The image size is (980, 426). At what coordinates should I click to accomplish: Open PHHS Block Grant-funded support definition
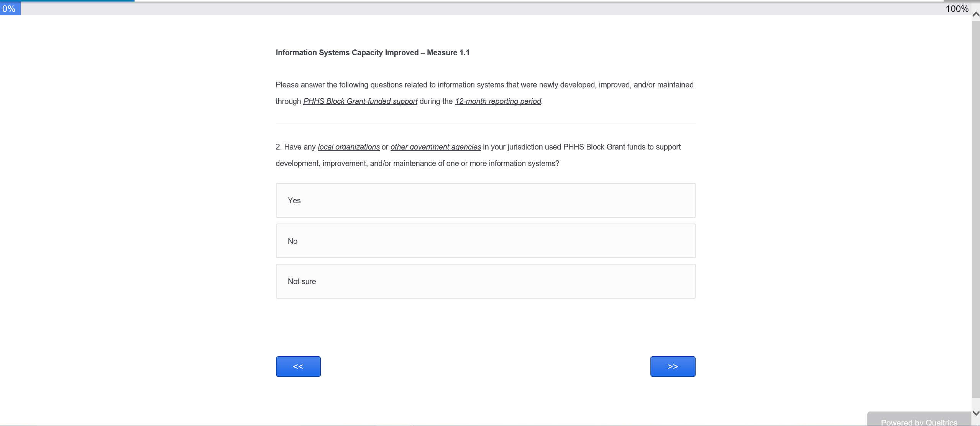coord(360,101)
